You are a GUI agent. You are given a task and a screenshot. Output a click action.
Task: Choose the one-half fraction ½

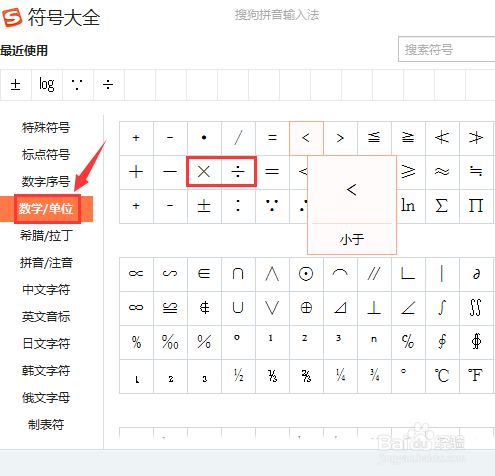pyautogui.click(x=238, y=376)
